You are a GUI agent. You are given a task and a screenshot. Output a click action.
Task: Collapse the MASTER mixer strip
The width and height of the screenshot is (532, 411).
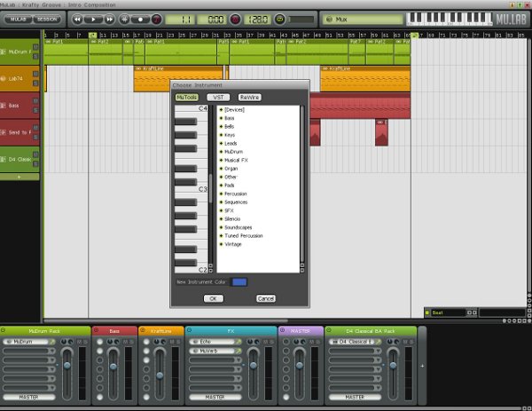282,330
